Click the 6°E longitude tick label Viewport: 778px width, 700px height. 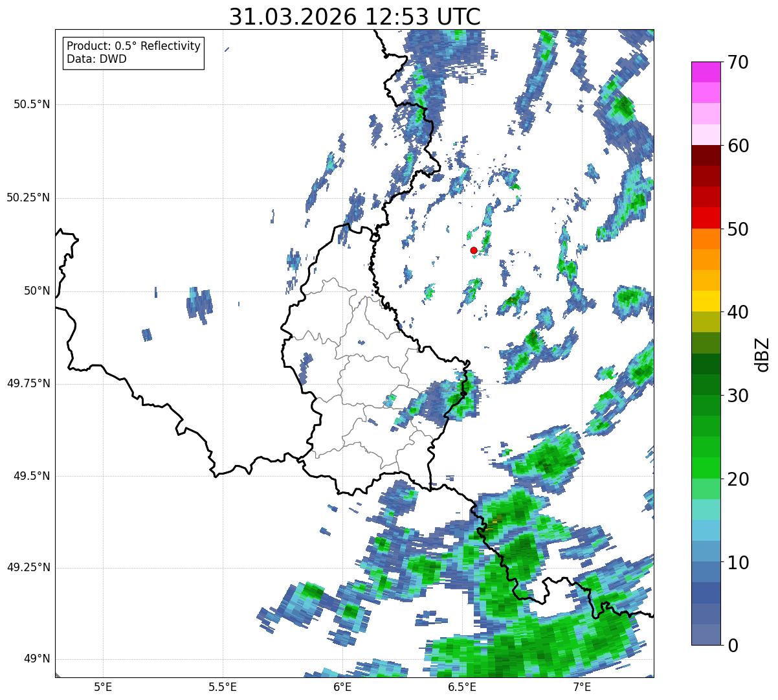tap(342, 686)
